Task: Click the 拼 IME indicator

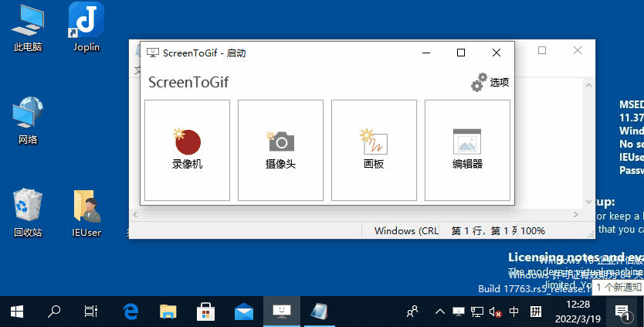Action: 536,312
